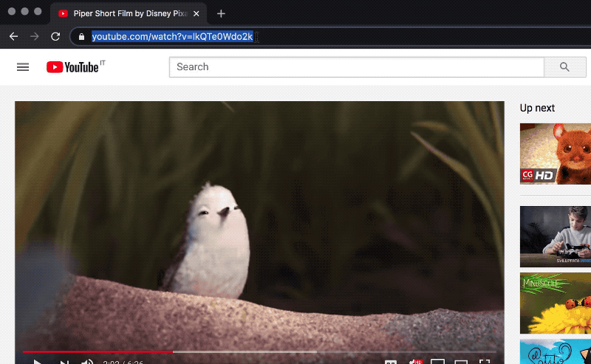Click the Up next heading
Image resolution: width=591 pixels, height=364 pixels.
(537, 108)
